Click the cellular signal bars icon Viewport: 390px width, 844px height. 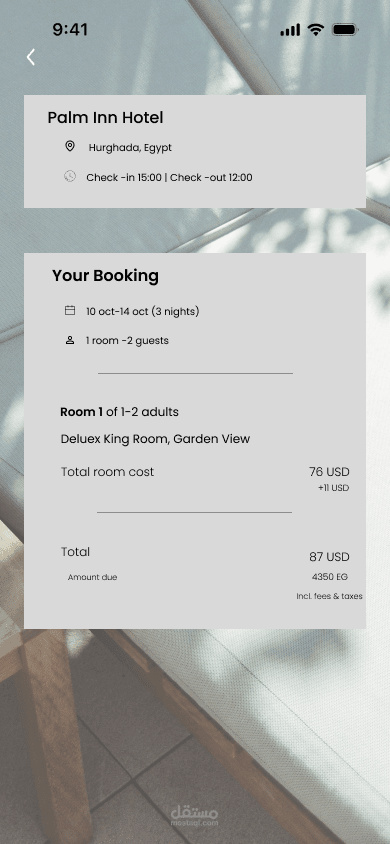(x=290, y=30)
